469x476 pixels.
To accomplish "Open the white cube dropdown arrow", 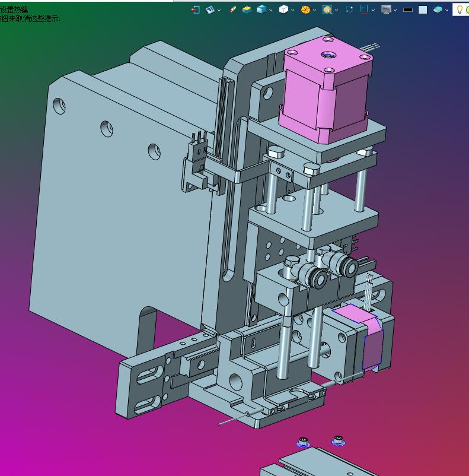I will click(292, 10).
